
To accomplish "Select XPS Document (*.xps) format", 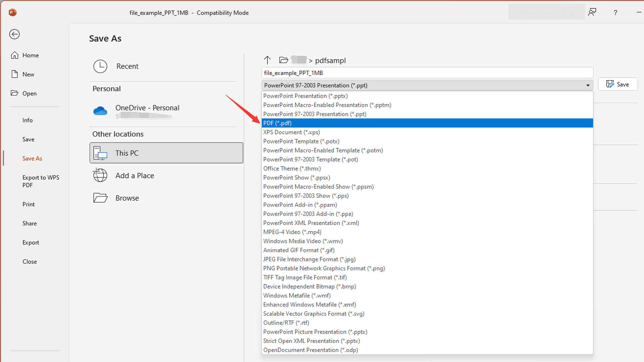I will (x=427, y=132).
